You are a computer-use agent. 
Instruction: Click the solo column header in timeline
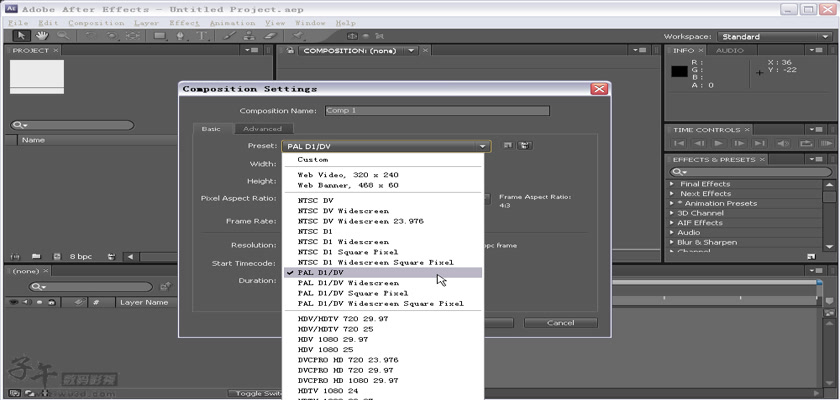point(39,302)
